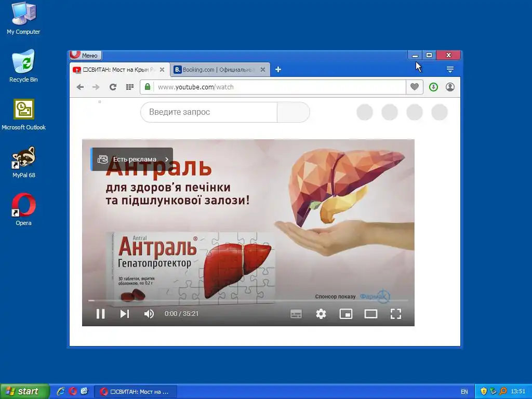The width and height of the screenshot is (532, 399).
Task: Minimize the Opera browser window
Action: 415,55
